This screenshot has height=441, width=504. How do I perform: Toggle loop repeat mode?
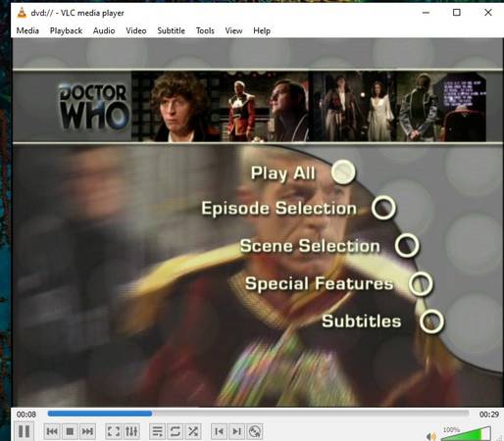pyautogui.click(x=175, y=432)
